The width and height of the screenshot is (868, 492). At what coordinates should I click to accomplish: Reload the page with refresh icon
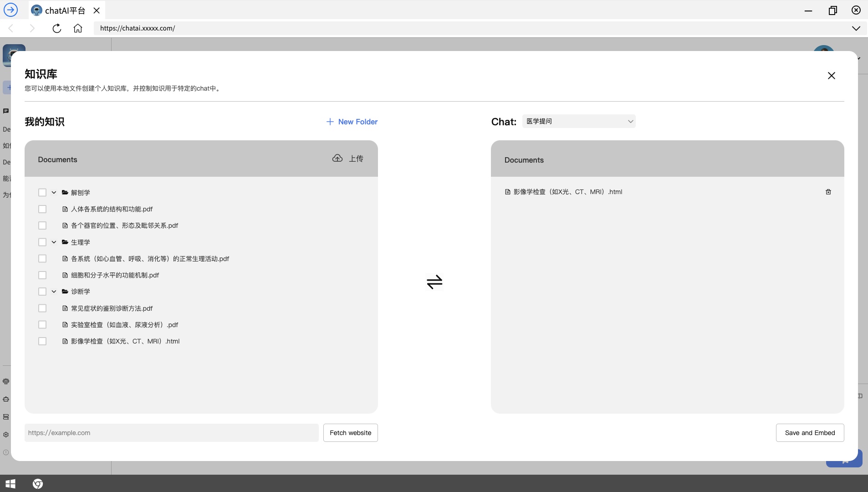[56, 28]
